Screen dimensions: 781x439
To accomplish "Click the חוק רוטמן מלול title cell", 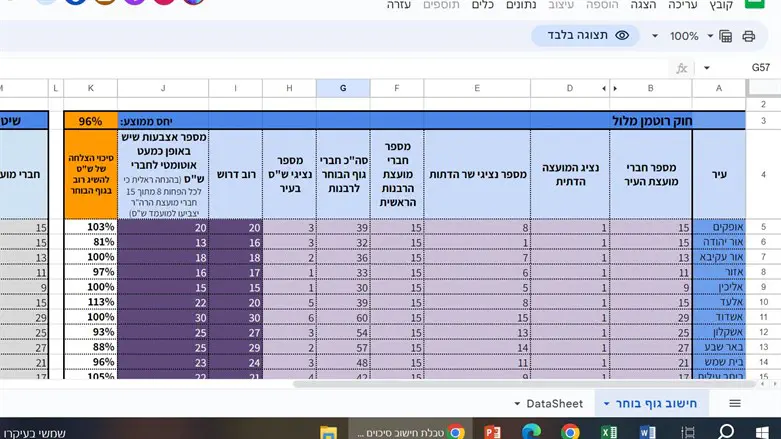I will [x=652, y=121].
